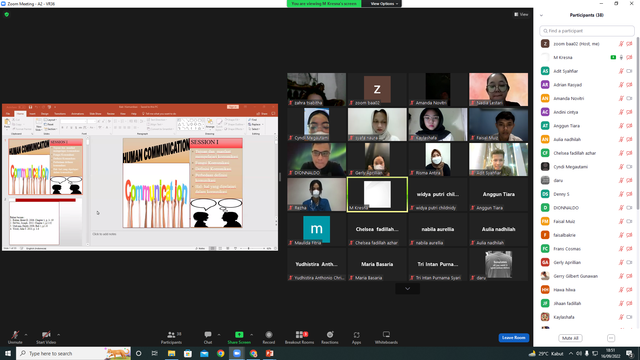
Task: Click Jihaan fadillah avatar icon
Action: [x=545, y=303]
